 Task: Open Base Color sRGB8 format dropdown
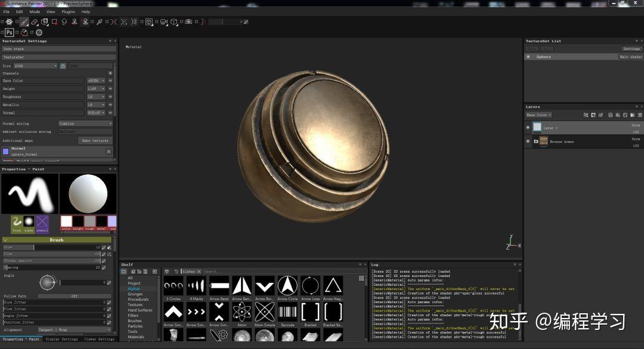[x=96, y=81]
